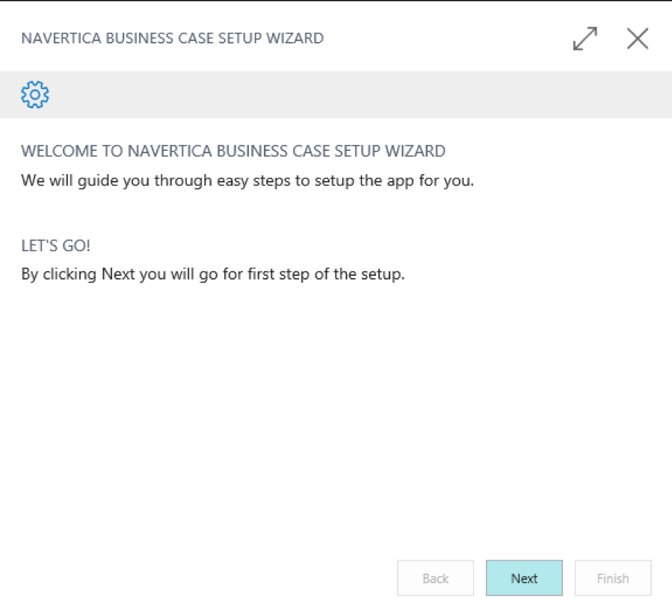Screen dimensions: 672x616
Task: Select the dialog title 'Navertica Business Case Setup Wizard'
Action: [x=172, y=38]
